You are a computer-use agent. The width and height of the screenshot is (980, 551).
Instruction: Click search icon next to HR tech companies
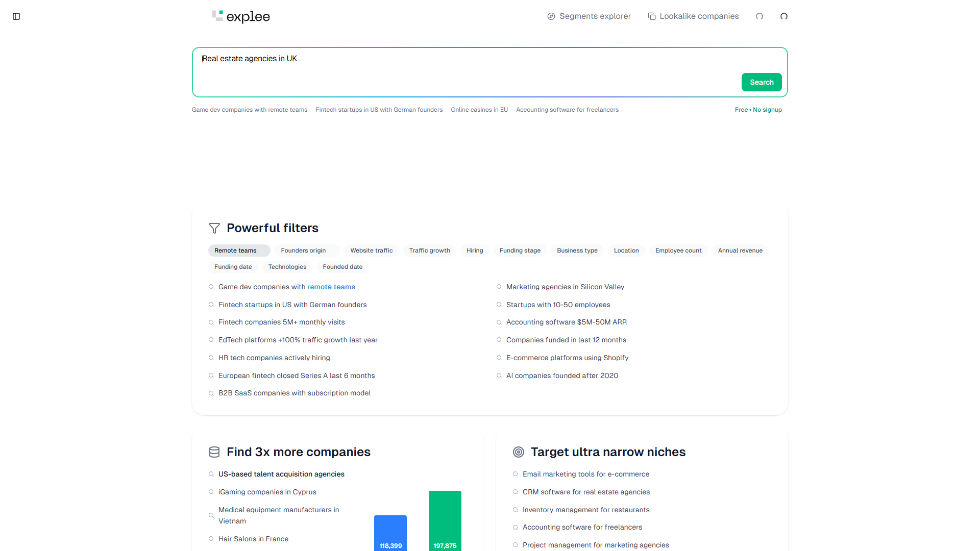211,358
